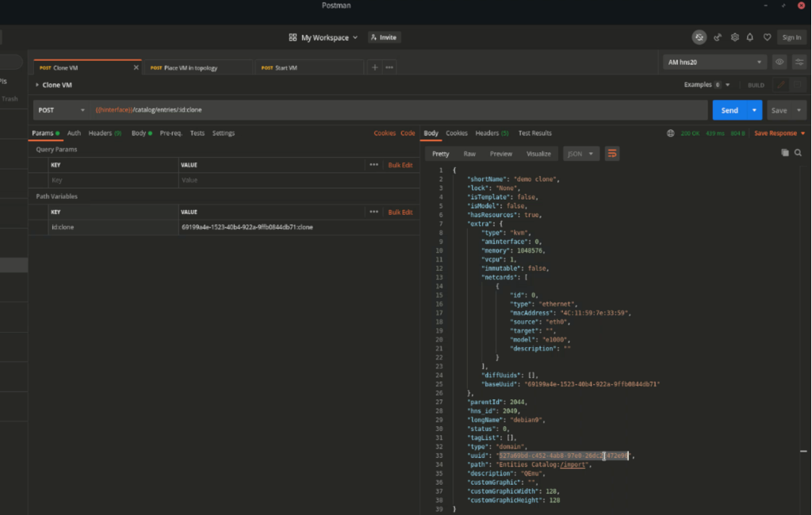Expand the Examples dropdown

pyautogui.click(x=707, y=84)
